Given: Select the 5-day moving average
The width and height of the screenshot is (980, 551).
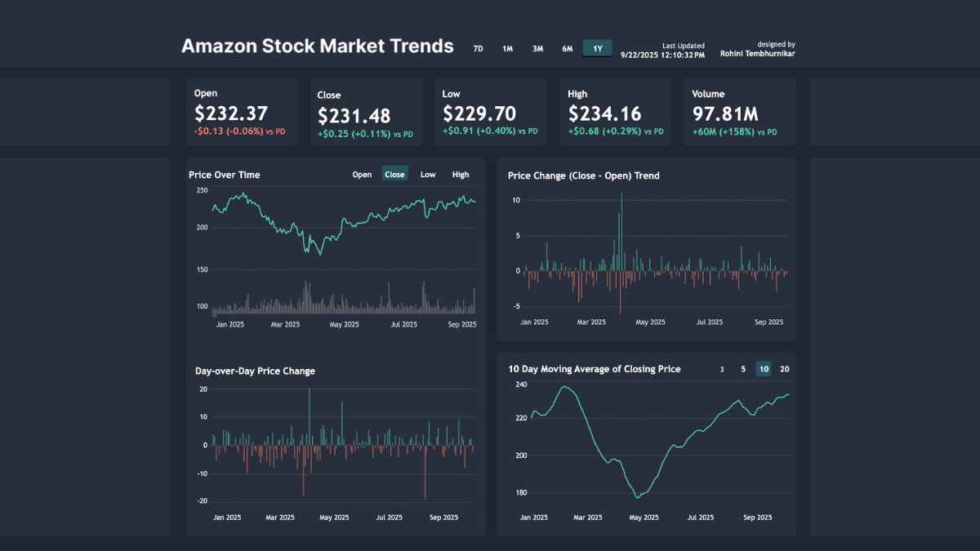Looking at the screenshot, I should (x=742, y=369).
